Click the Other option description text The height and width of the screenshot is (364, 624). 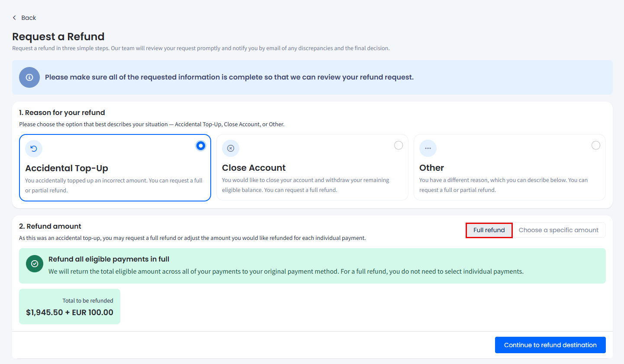pyautogui.click(x=503, y=185)
